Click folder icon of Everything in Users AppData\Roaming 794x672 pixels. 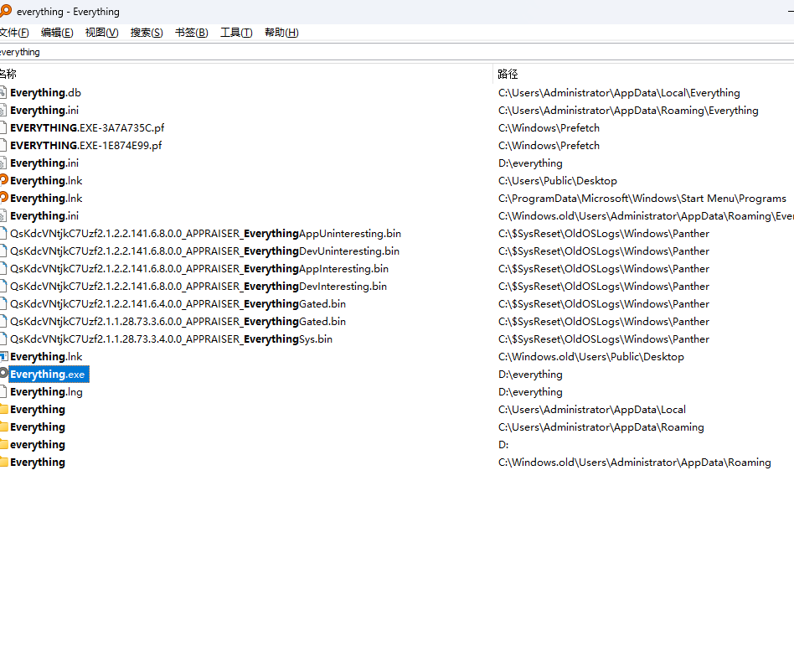[3, 426]
